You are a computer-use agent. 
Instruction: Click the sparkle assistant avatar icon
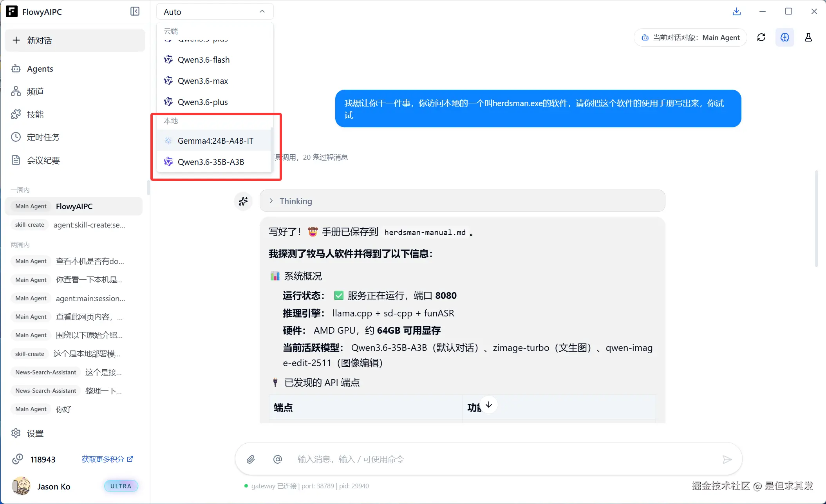[x=243, y=201]
